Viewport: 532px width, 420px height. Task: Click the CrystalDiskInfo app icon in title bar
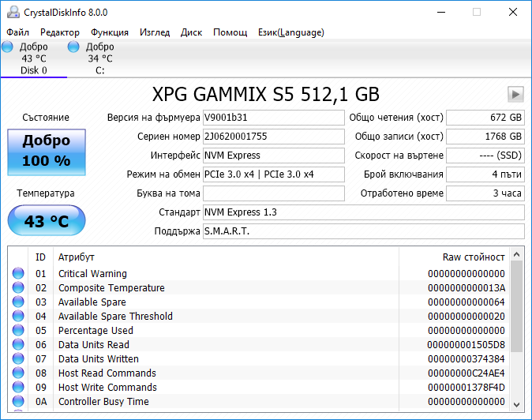tap(13, 12)
